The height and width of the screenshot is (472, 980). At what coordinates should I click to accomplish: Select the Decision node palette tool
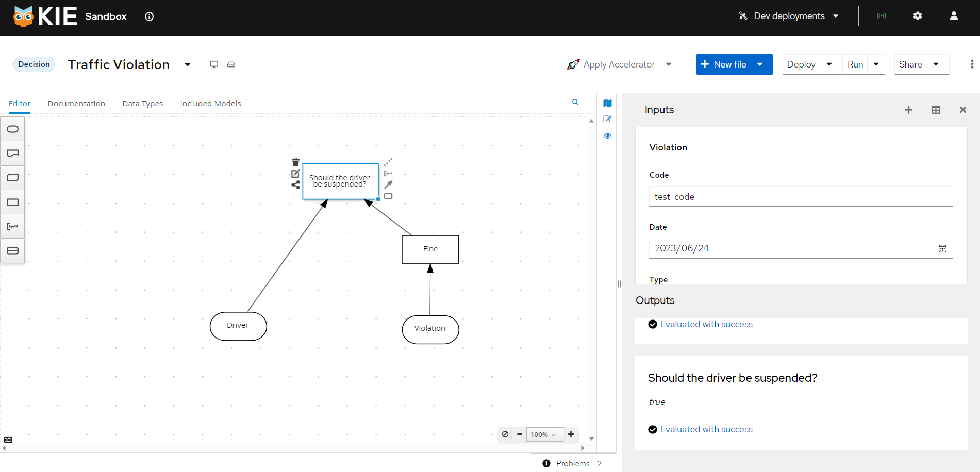(12, 202)
